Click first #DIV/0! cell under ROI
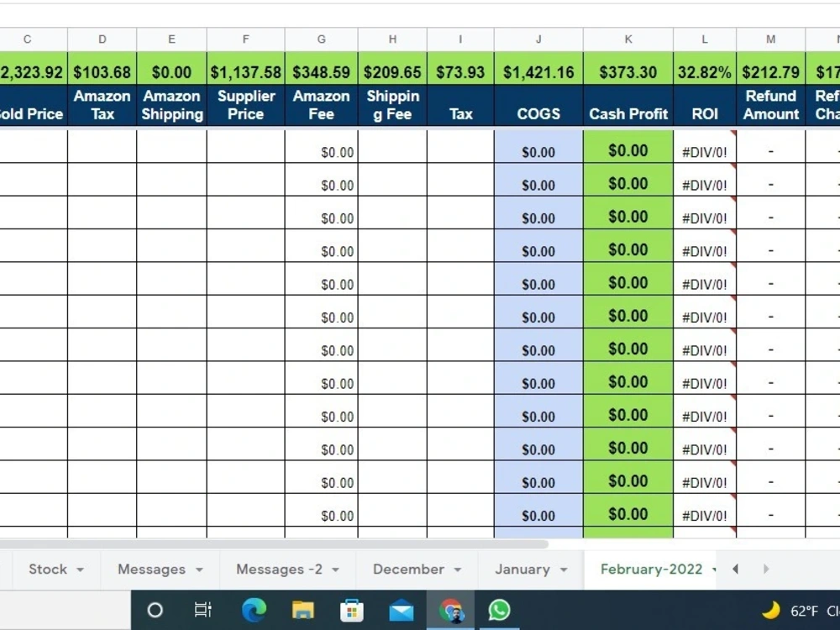840x630 pixels. (x=705, y=146)
